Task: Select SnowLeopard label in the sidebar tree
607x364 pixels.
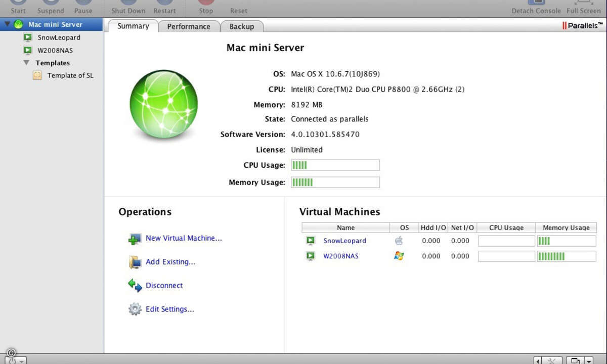Action: point(59,37)
